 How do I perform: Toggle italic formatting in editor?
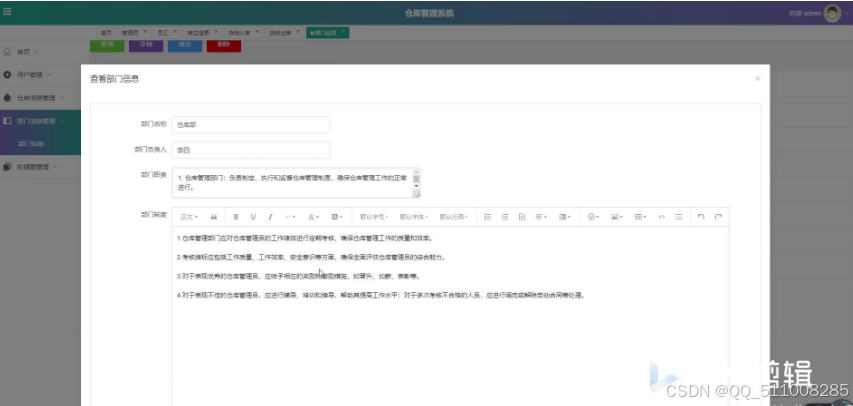[270, 217]
